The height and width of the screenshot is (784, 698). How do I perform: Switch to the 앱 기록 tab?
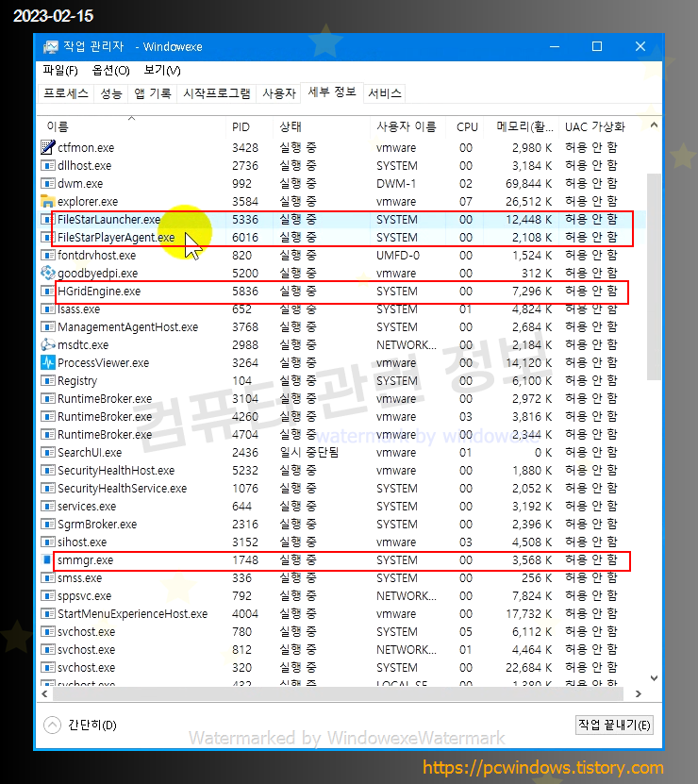click(153, 93)
